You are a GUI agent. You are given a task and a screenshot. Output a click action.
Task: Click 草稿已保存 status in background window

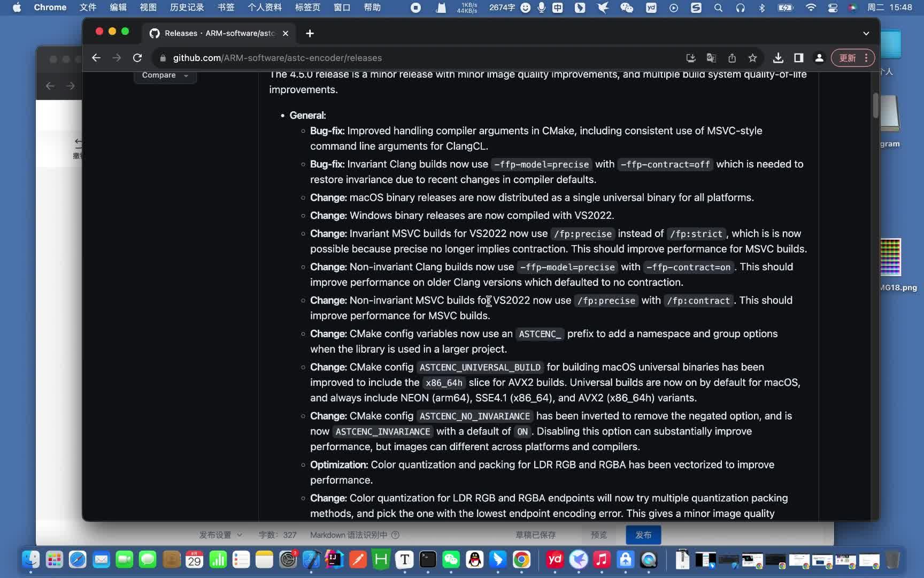click(535, 535)
